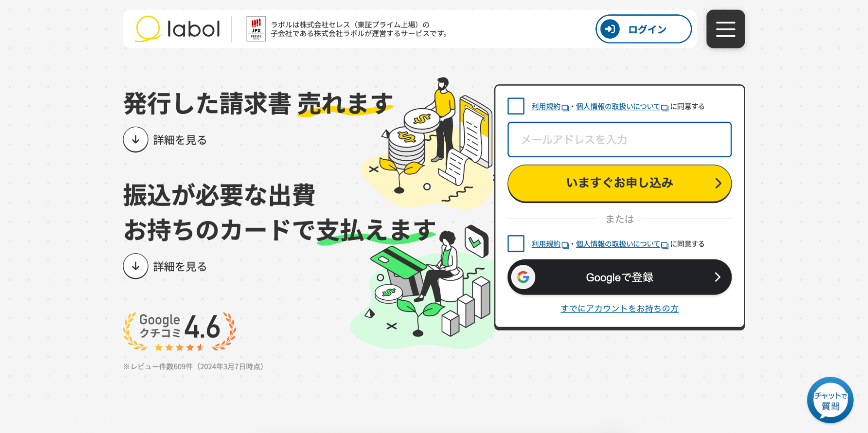Open the chat question bubble
868x433 pixels.
[x=830, y=400]
